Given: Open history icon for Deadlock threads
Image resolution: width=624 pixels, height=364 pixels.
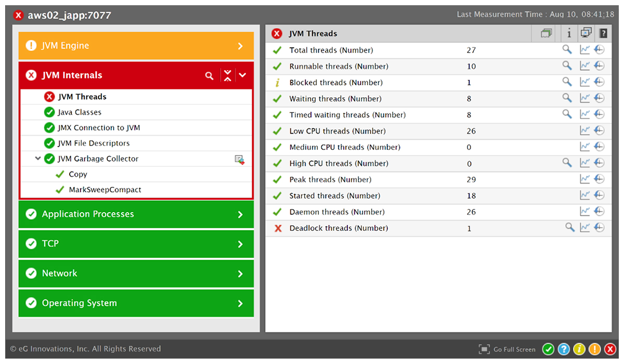Looking at the screenshot, I should click(x=599, y=227).
